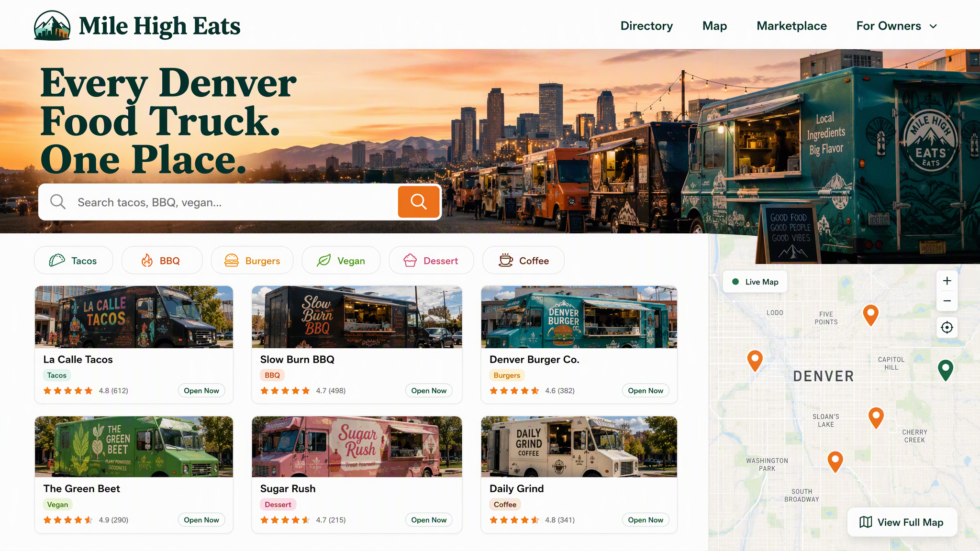This screenshot has height=551, width=980.
Task: Open the La Calle Tacos truck photo
Action: [x=134, y=317]
